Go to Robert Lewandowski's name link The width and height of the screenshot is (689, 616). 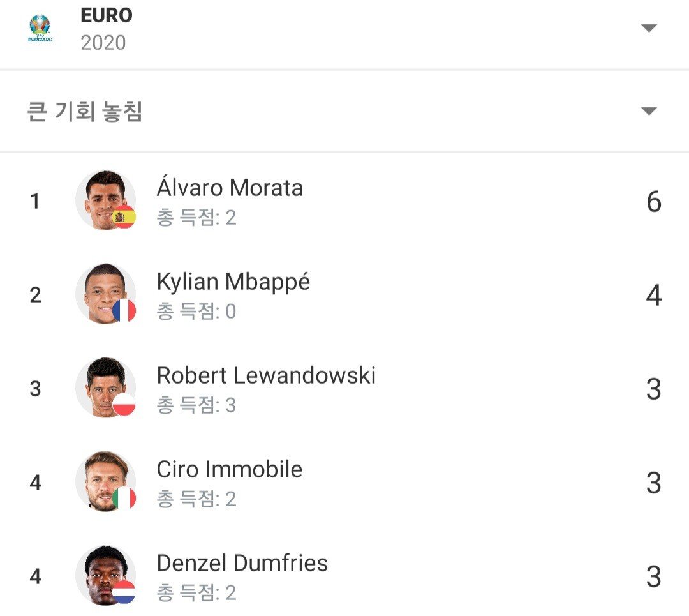pos(266,376)
